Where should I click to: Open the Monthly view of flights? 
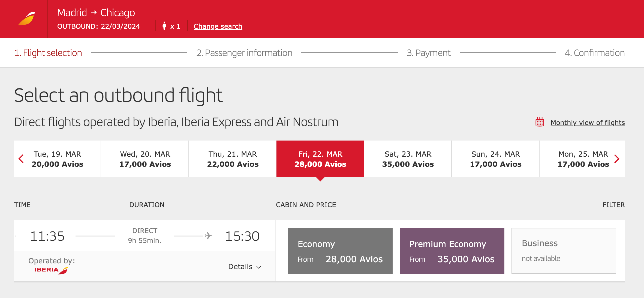point(587,123)
